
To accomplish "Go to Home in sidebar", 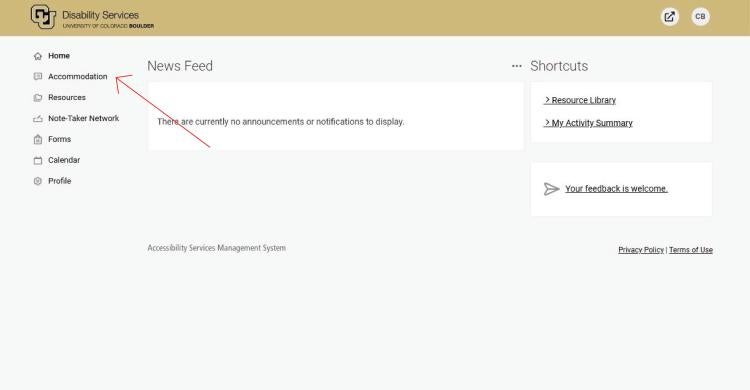I will tap(59, 56).
